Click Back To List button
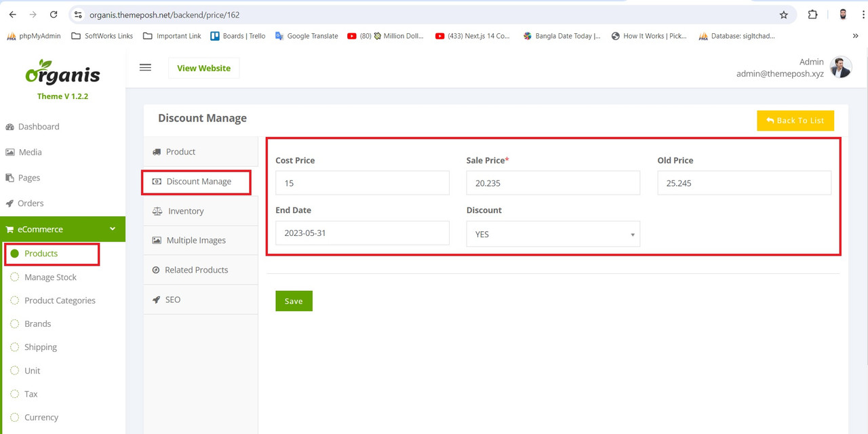The image size is (868, 434). (x=795, y=121)
